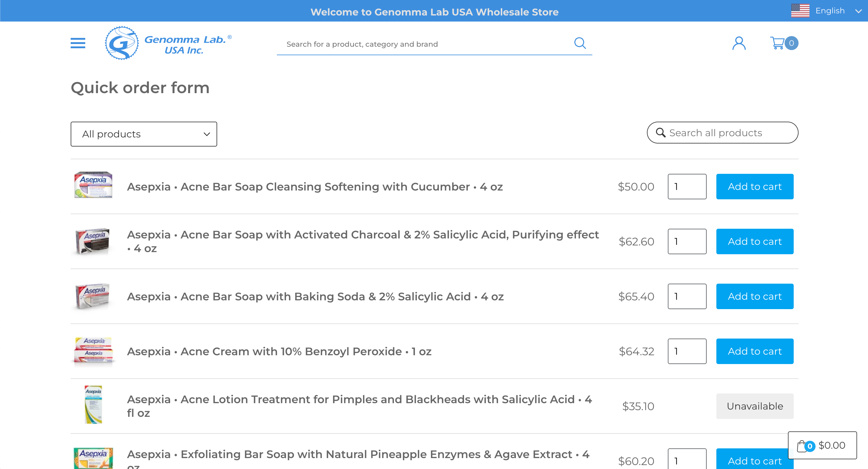Image resolution: width=868 pixels, height=469 pixels.
Task: Expand the All products dropdown
Action: point(144,134)
